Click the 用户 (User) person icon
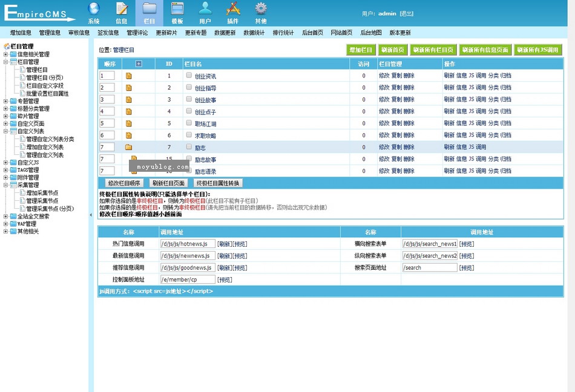Viewport: 575px width, 392px height. pos(205,9)
